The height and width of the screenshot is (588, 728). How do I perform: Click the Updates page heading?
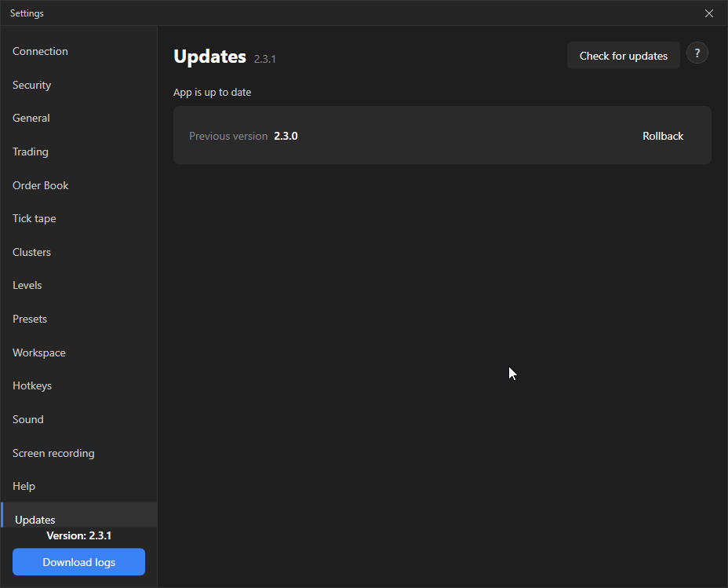pos(210,57)
